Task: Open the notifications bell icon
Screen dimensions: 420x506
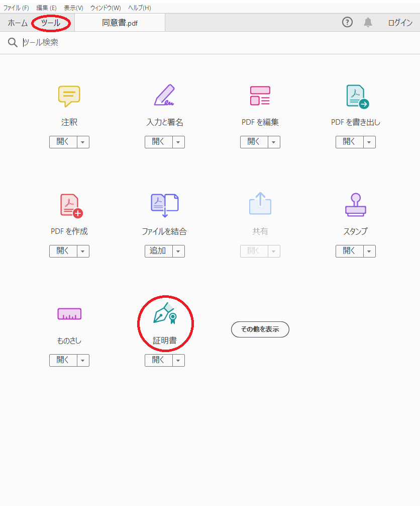Action: tap(368, 22)
